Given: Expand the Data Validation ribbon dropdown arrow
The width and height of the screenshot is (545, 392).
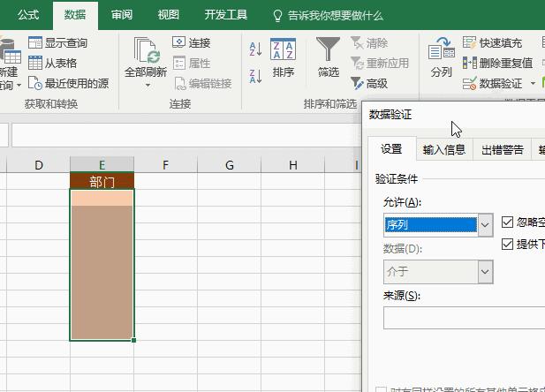Looking at the screenshot, I should point(533,83).
